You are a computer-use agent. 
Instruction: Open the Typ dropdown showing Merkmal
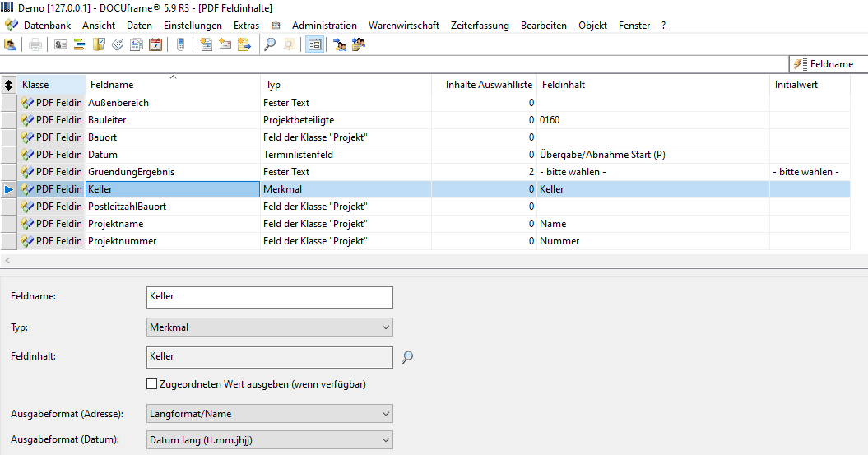[x=270, y=327]
